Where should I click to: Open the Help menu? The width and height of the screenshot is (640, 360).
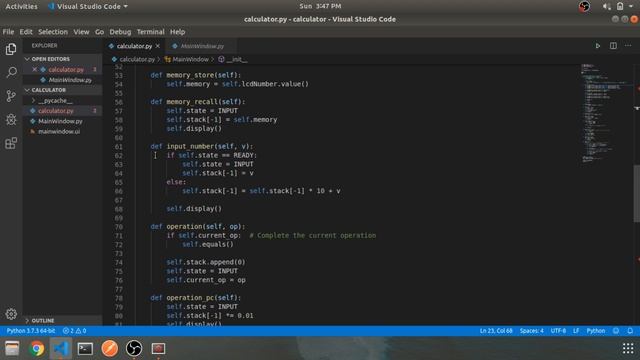click(x=178, y=32)
